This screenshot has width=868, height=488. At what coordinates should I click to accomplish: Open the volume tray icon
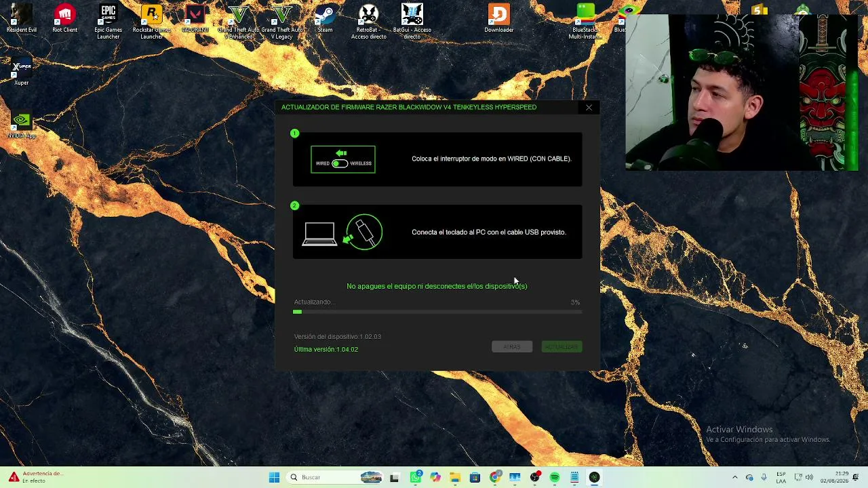[x=809, y=477]
